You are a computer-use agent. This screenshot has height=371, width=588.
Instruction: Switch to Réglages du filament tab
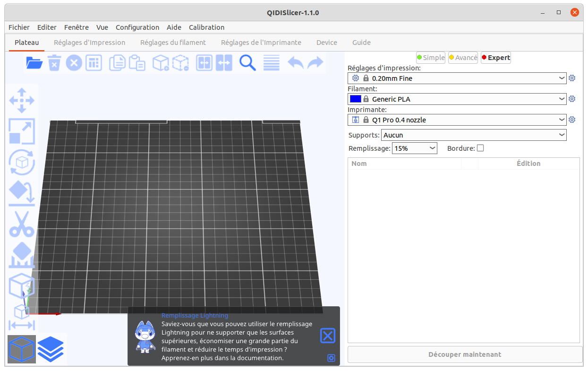173,43
